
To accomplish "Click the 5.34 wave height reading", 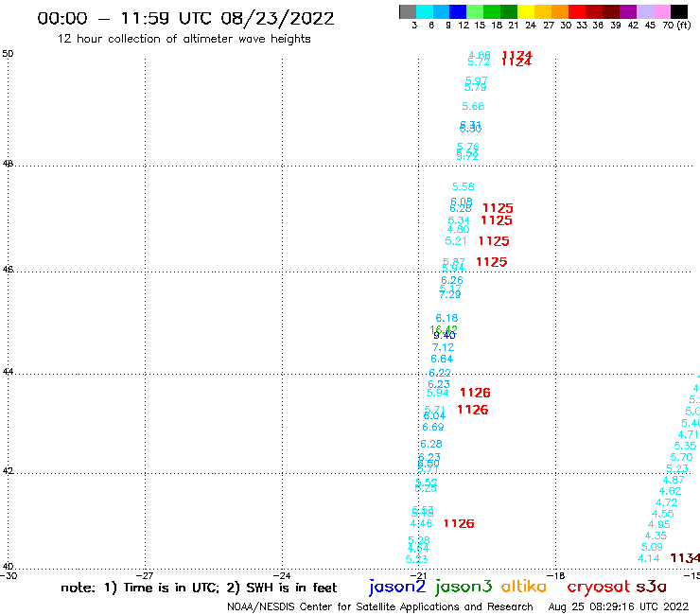I will [x=459, y=220].
